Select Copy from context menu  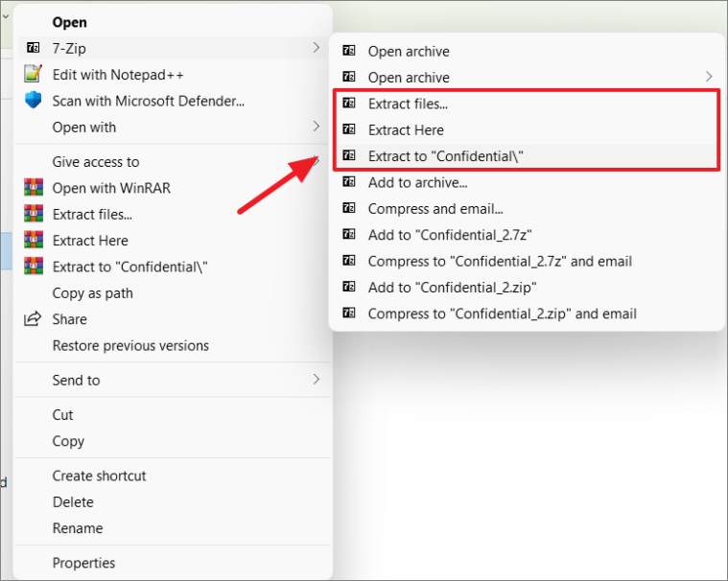(173, 441)
